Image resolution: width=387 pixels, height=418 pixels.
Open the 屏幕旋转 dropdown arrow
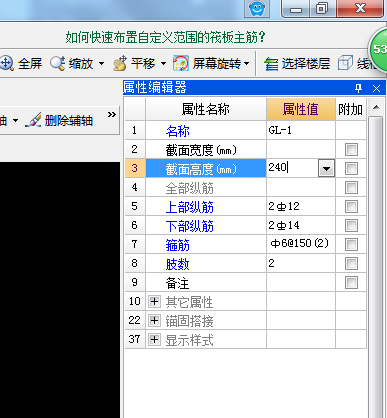tap(246, 63)
